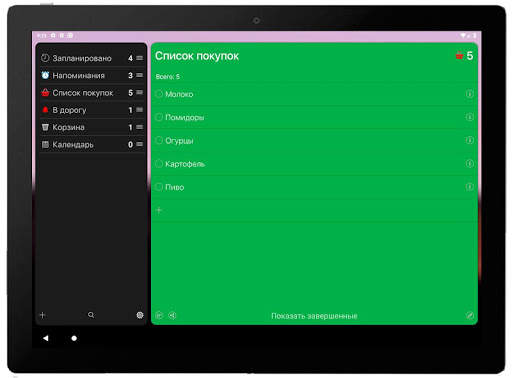
Task: Click the Список покупок title heading
Action: tap(197, 56)
